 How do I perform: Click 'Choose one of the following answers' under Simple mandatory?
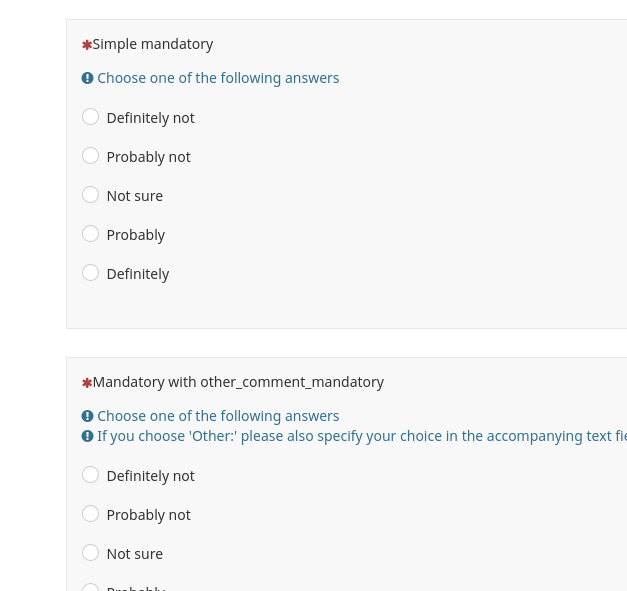(218, 78)
